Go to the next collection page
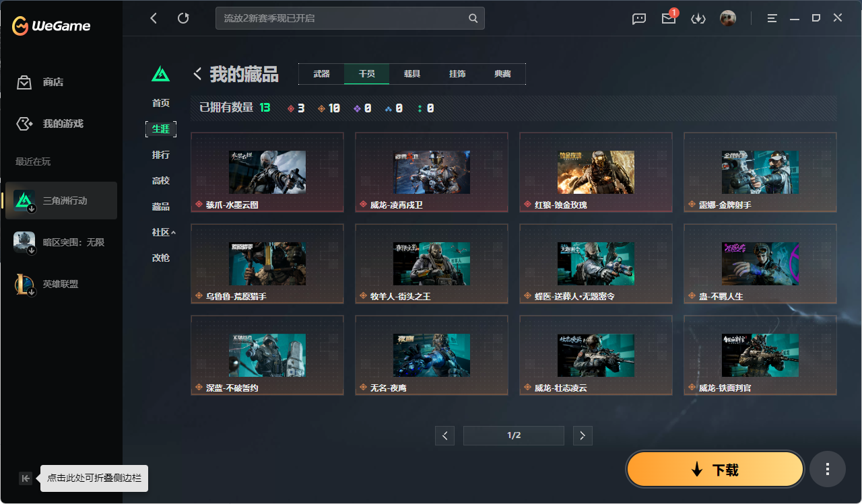Viewport: 862px width, 504px height. point(583,435)
